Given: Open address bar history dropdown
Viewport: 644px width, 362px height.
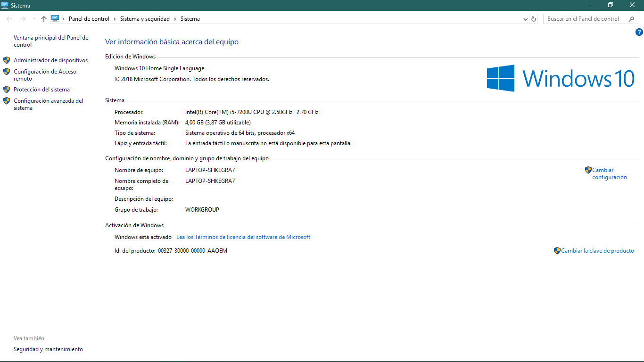Looking at the screenshot, I should [x=526, y=19].
